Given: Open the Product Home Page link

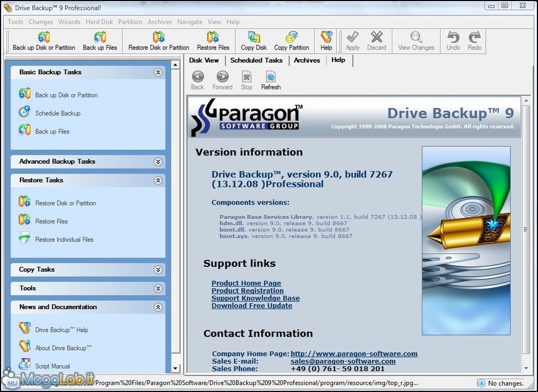Looking at the screenshot, I should (x=246, y=283).
